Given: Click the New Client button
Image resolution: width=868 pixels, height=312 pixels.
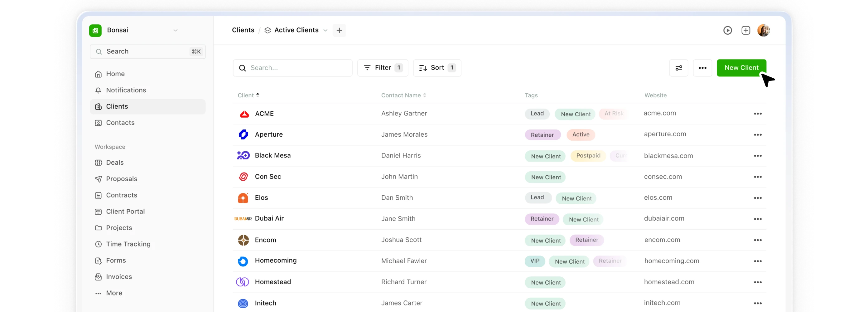Looking at the screenshot, I should click(x=741, y=68).
